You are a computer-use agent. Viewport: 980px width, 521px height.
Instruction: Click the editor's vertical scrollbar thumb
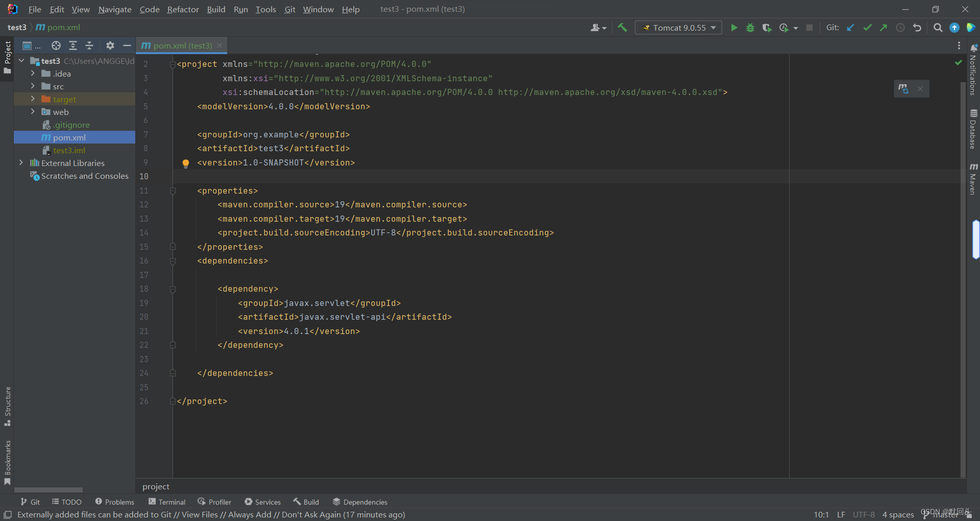click(x=976, y=240)
